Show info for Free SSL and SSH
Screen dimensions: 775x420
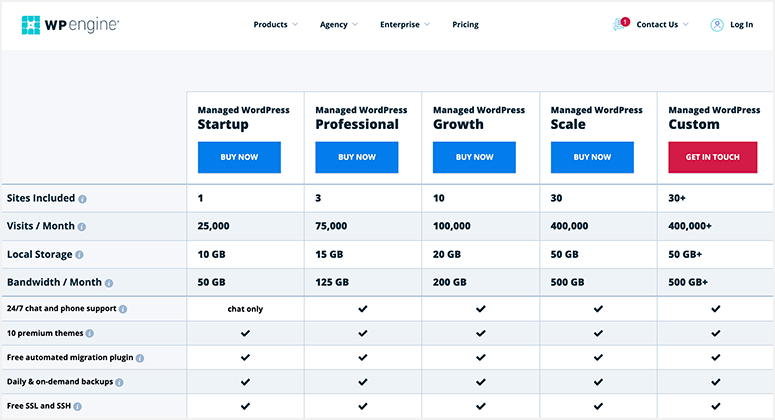(x=78, y=406)
